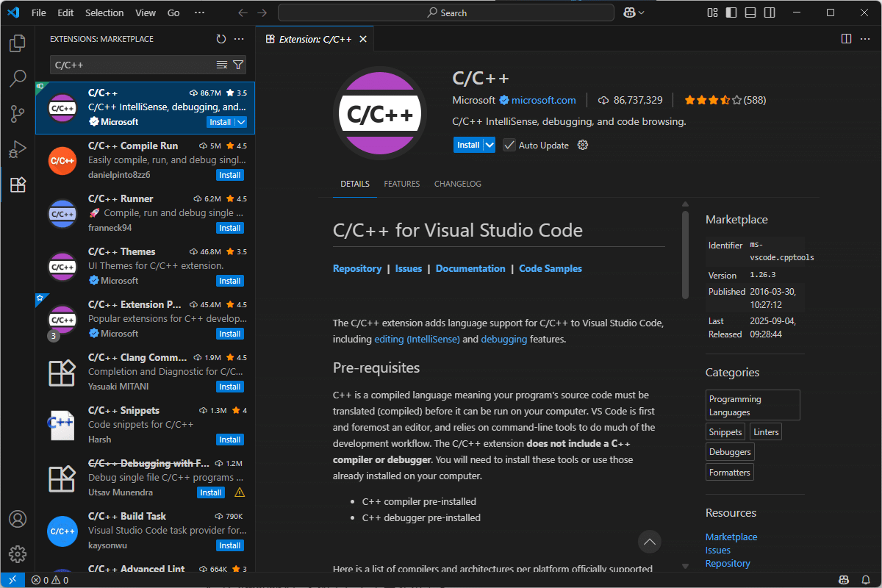Open a Remote Window from the status bar
The image size is (882, 588).
[x=11, y=579]
